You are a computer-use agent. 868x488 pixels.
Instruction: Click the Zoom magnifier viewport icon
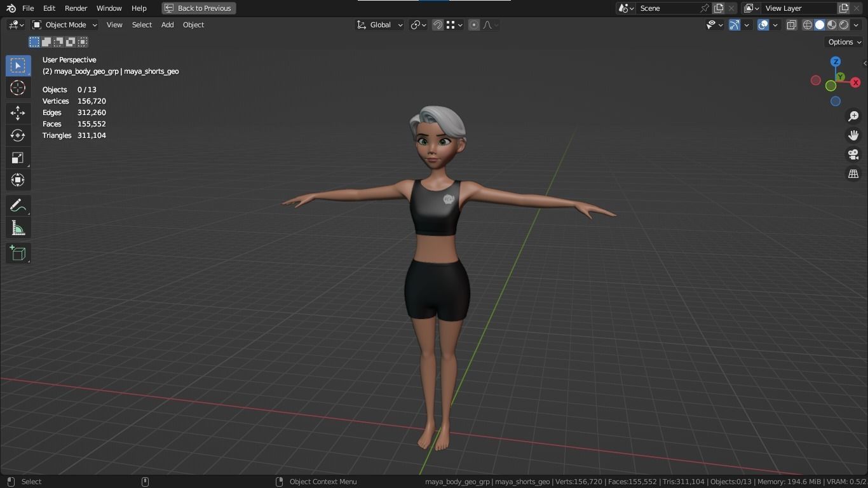point(853,116)
